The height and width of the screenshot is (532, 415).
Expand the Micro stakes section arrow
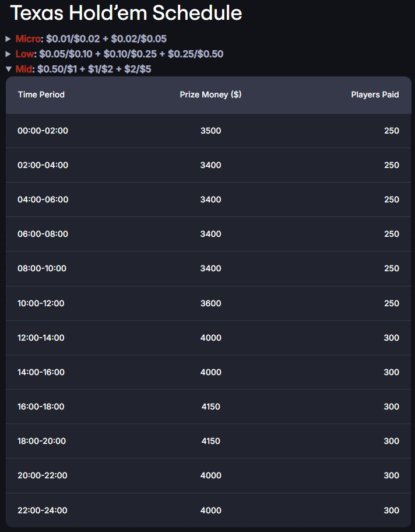tap(8, 39)
